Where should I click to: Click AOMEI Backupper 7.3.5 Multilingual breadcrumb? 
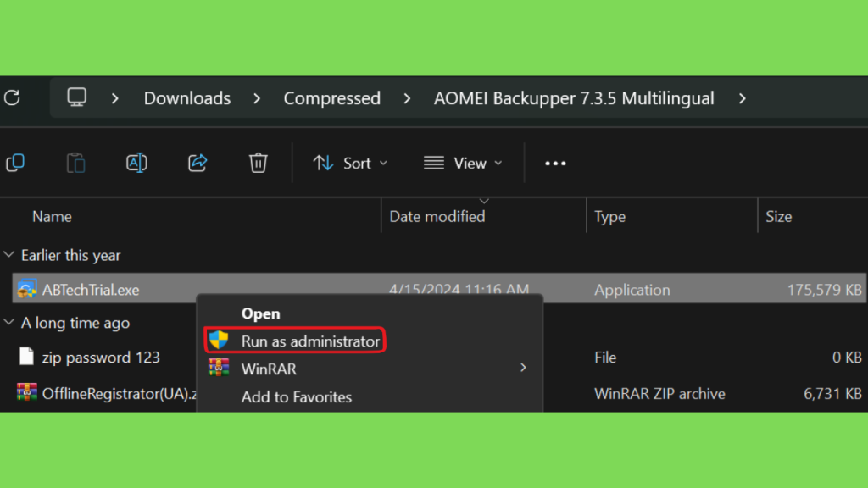tap(574, 98)
